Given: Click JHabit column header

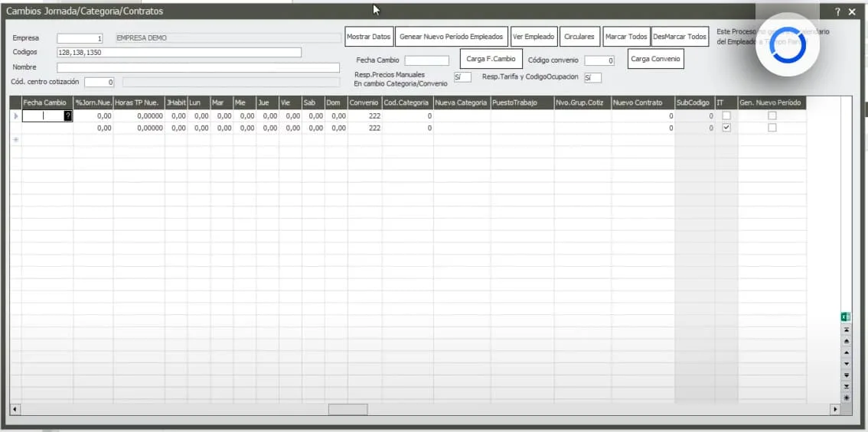Looking at the screenshot, I should click(176, 102).
